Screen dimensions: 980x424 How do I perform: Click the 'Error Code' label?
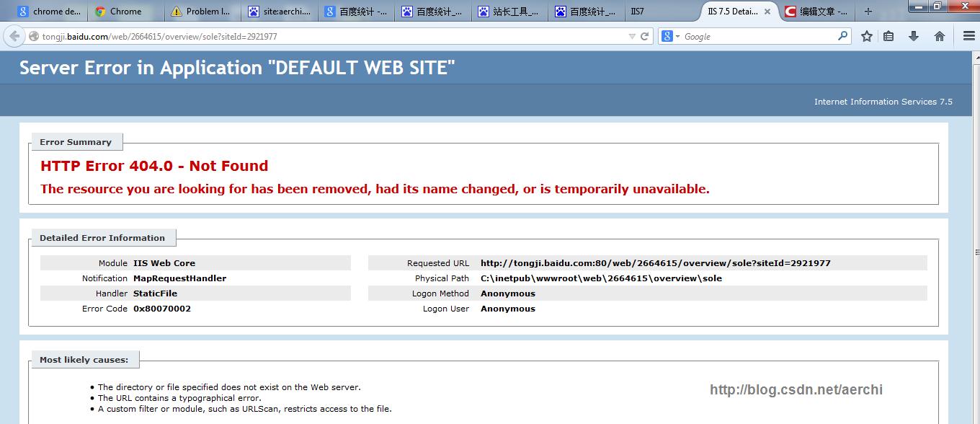104,309
